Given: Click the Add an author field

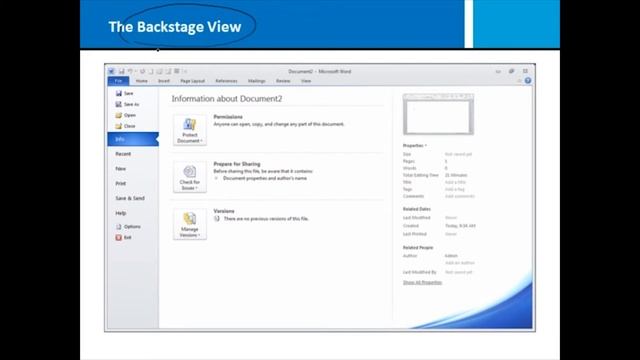Looking at the screenshot, I should [460, 263].
